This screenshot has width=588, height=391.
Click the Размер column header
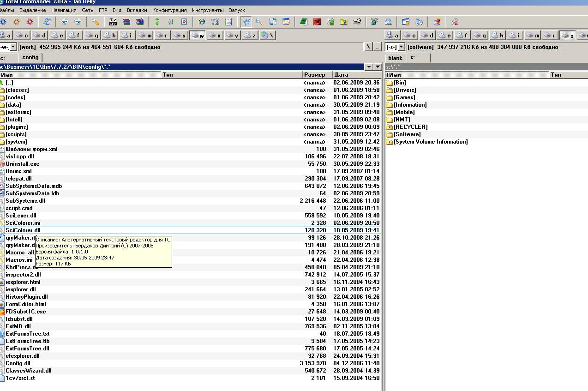click(x=315, y=74)
